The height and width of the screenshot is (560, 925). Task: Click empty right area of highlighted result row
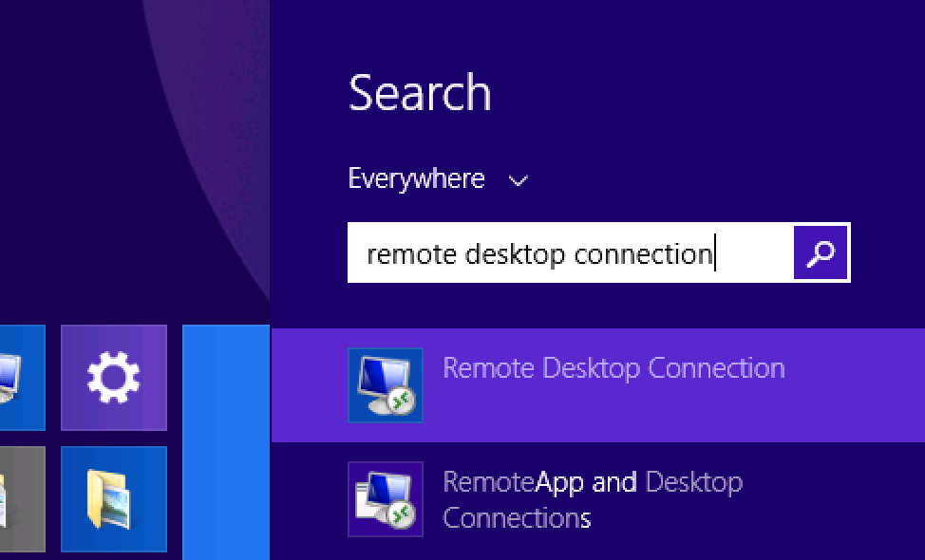click(x=855, y=384)
